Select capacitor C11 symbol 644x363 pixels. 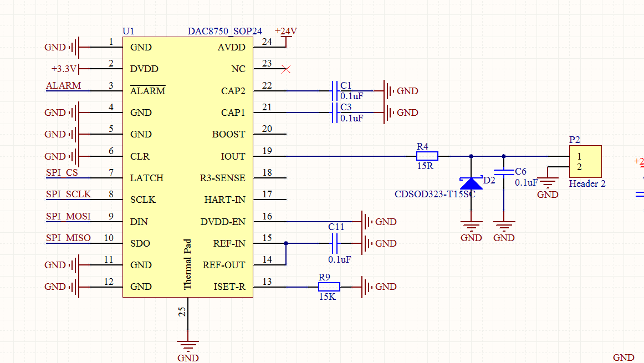(334, 243)
